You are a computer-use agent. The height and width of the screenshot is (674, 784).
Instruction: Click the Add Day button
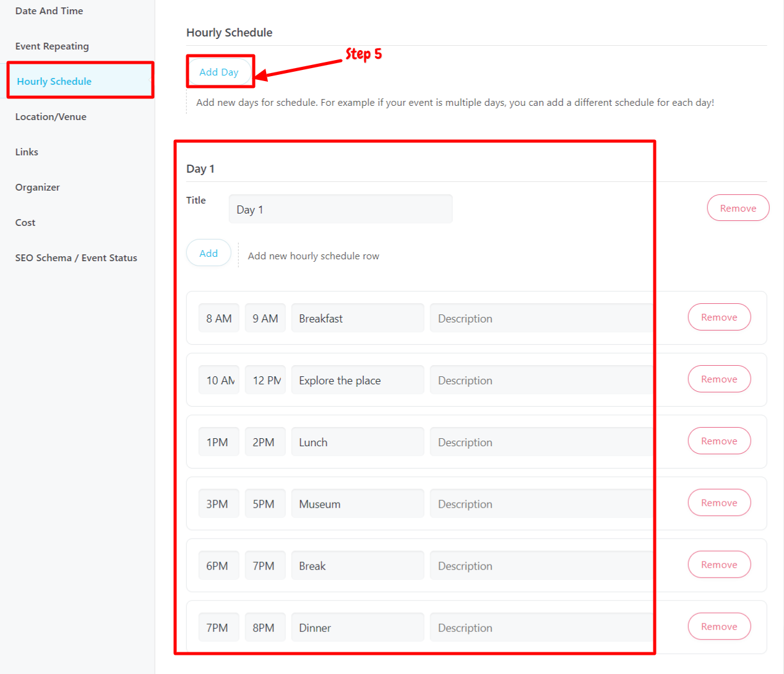(219, 72)
